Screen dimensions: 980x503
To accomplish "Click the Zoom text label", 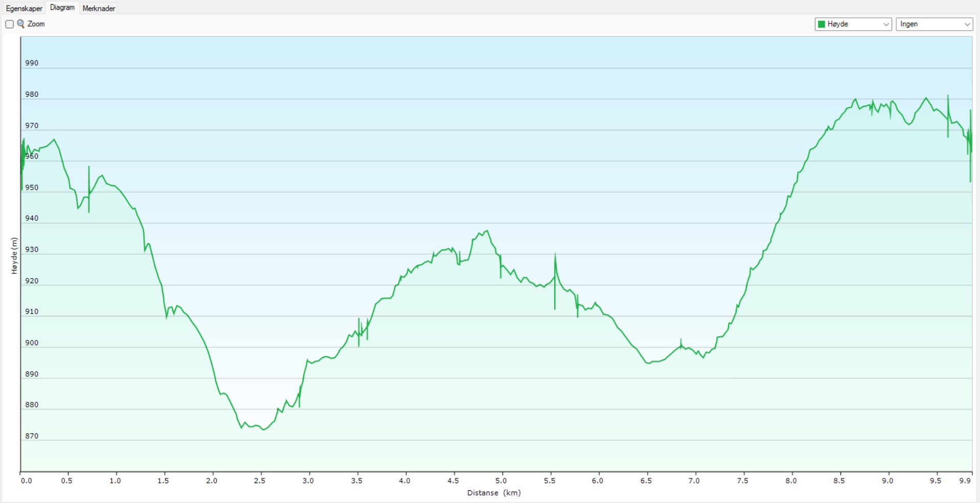I will pos(36,24).
